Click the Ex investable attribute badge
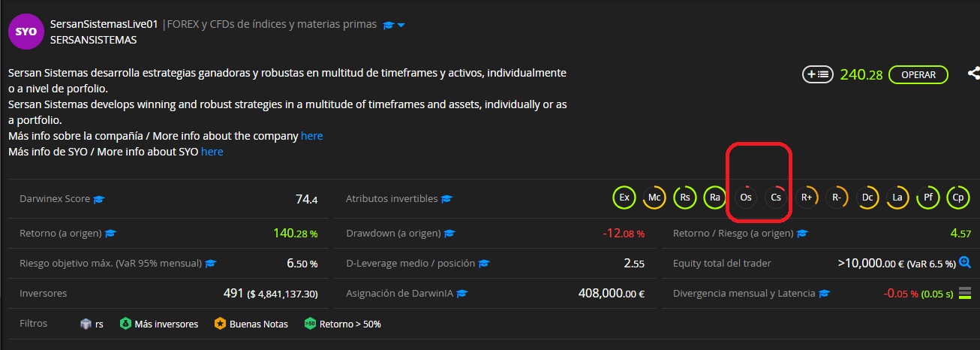980x350 pixels. tap(624, 198)
